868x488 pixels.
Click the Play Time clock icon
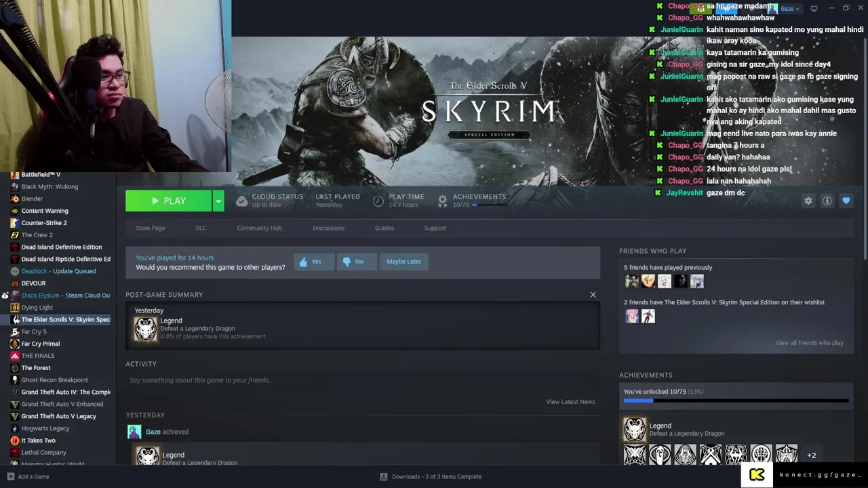[x=378, y=201]
